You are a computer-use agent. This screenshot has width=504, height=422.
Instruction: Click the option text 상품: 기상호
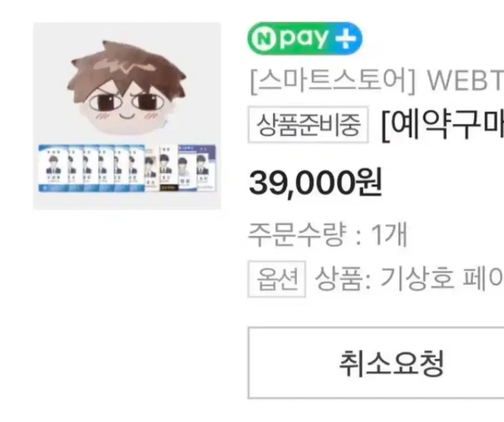coord(384,278)
